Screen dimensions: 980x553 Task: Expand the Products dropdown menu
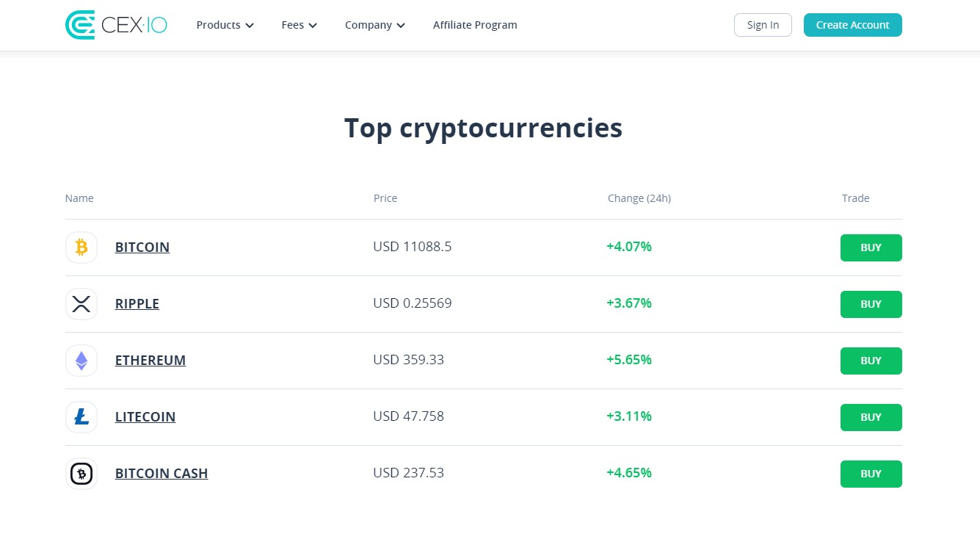225,25
